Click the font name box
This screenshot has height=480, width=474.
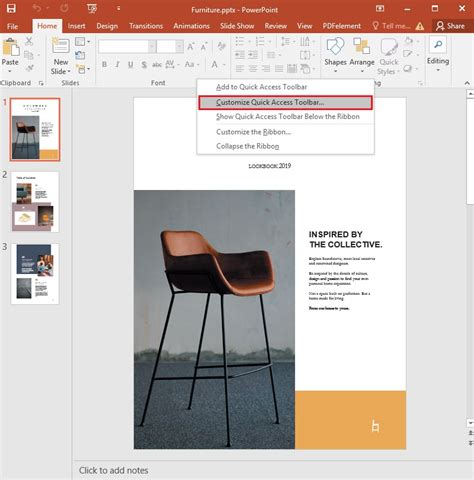pos(123,47)
